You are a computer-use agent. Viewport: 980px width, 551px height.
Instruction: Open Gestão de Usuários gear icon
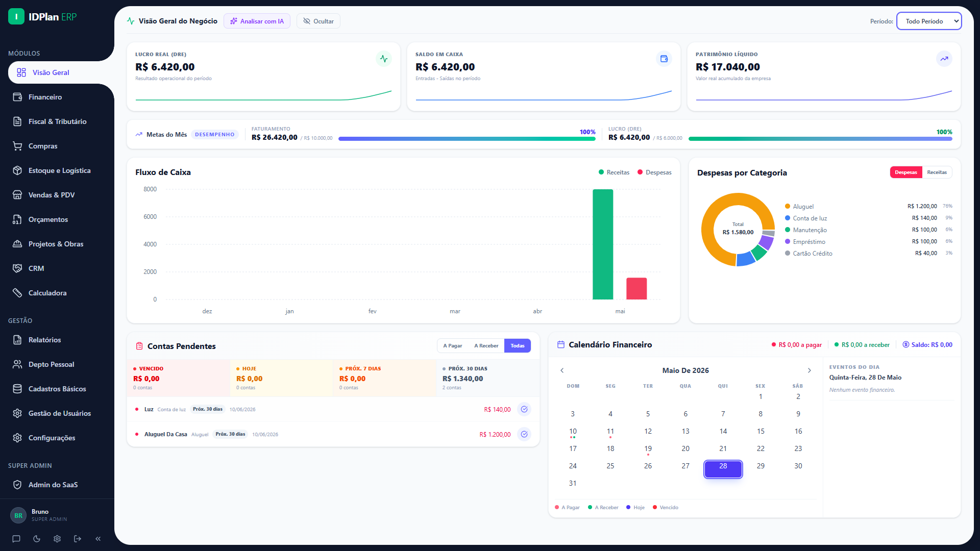[x=17, y=413]
